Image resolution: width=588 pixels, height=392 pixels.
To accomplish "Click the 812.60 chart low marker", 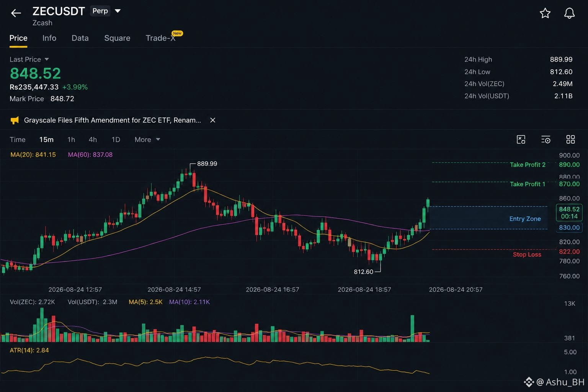I will pos(363,272).
